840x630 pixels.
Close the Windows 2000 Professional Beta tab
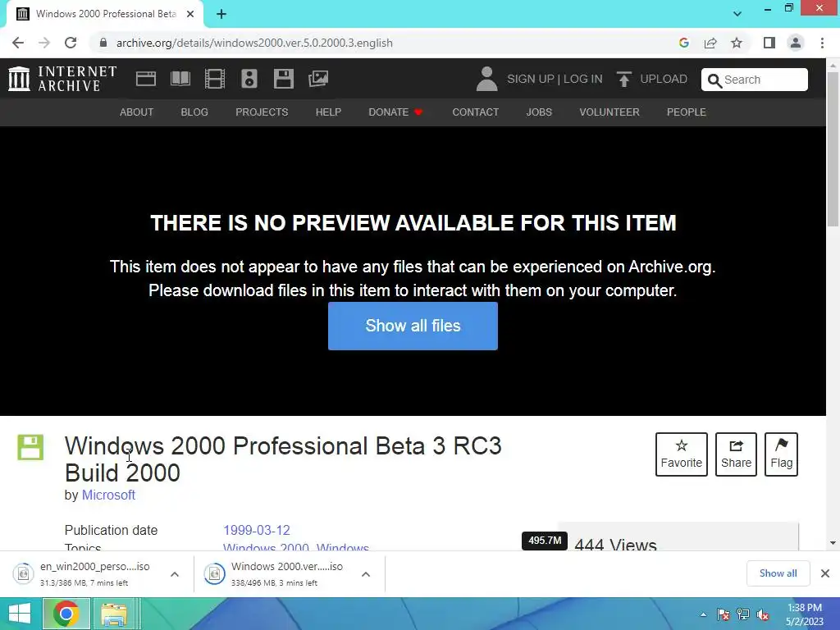(x=190, y=14)
